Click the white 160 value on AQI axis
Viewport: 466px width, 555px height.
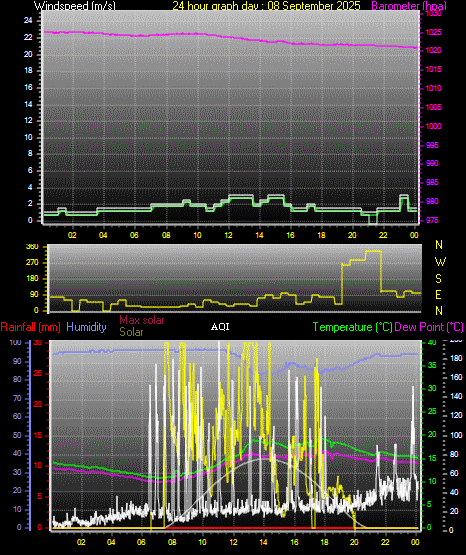pos(456,377)
